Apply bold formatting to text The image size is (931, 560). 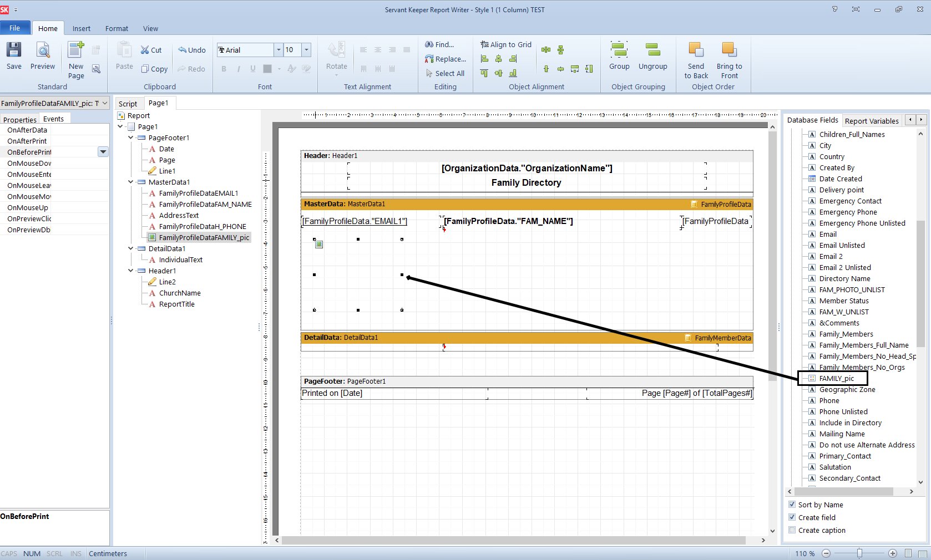(224, 69)
